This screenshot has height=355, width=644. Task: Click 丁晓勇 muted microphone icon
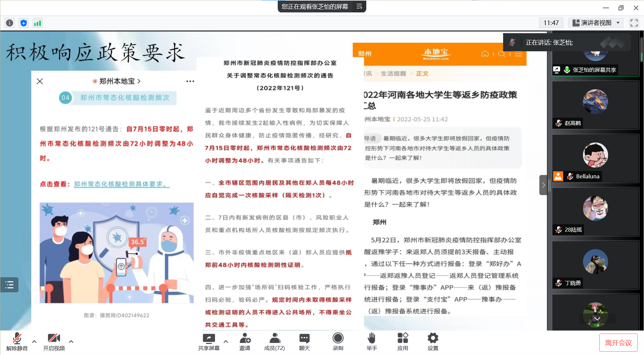tap(558, 283)
